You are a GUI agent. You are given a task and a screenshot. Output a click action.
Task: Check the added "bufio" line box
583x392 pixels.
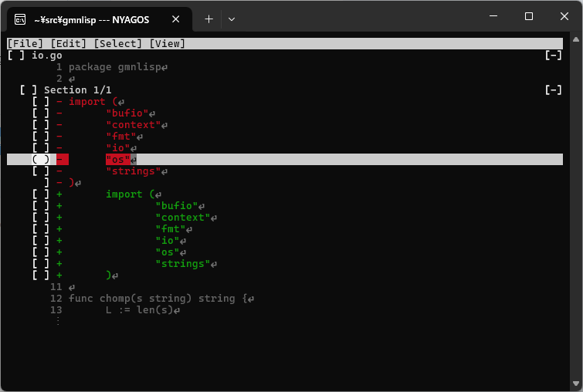click(x=40, y=205)
